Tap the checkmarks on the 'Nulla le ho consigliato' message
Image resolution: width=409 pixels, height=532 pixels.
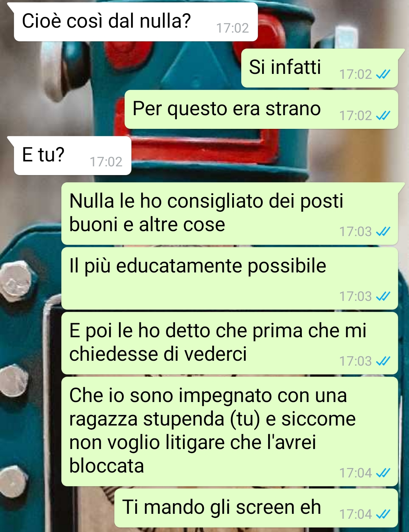pyautogui.click(x=383, y=232)
